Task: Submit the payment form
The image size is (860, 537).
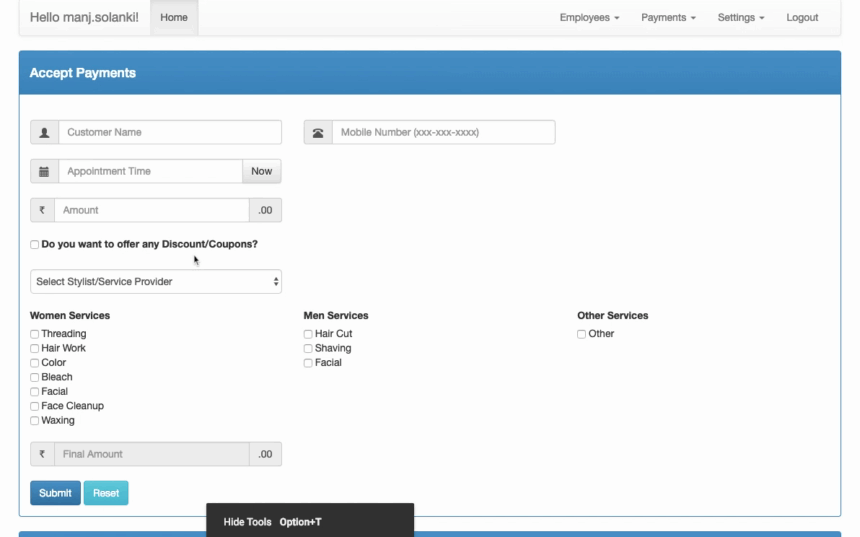Action: [55, 493]
